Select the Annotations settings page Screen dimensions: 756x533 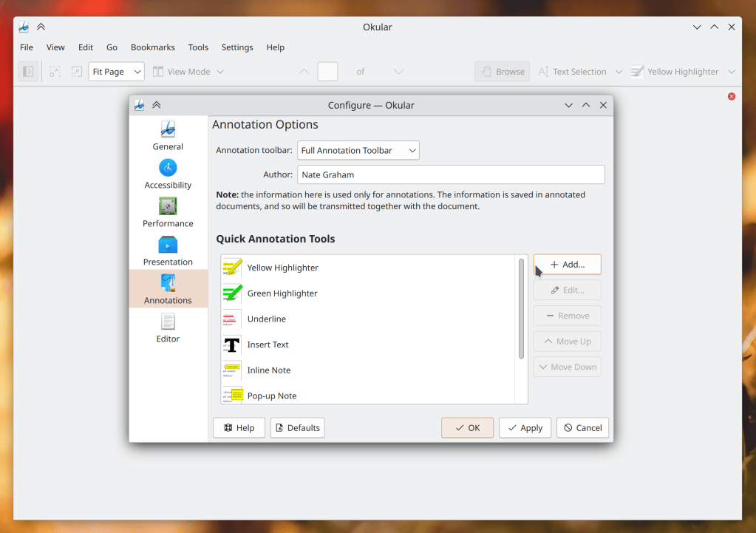(x=168, y=289)
